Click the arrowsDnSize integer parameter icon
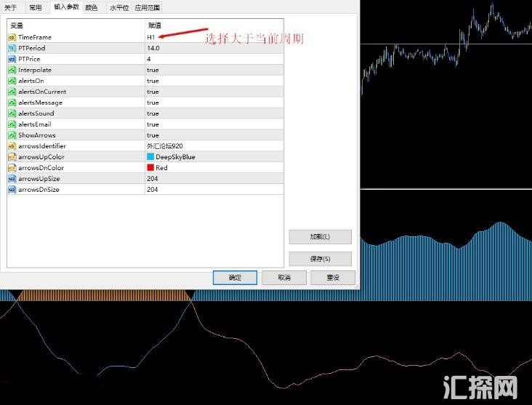Image resolution: width=532 pixels, height=405 pixels. pos(12,190)
